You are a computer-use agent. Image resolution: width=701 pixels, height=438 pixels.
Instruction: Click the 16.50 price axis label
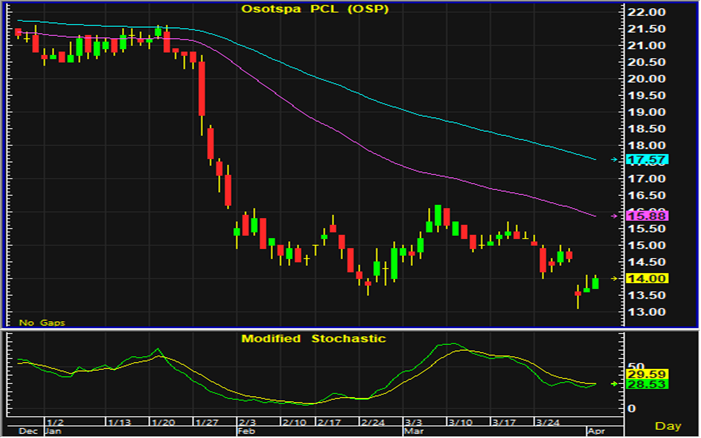click(646, 196)
